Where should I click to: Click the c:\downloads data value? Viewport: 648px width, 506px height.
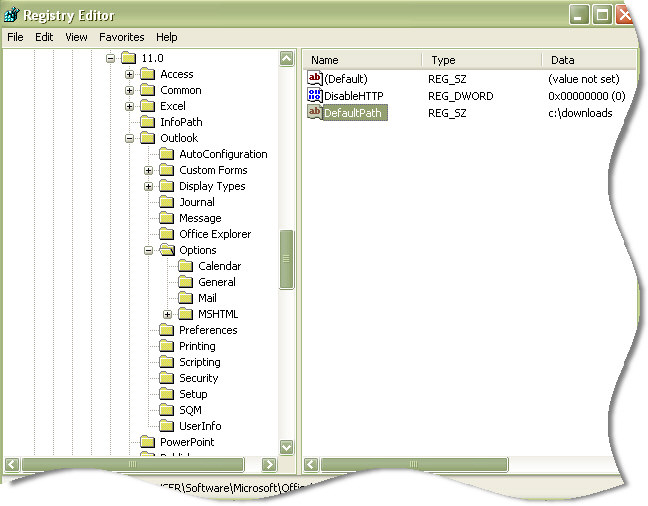580,113
